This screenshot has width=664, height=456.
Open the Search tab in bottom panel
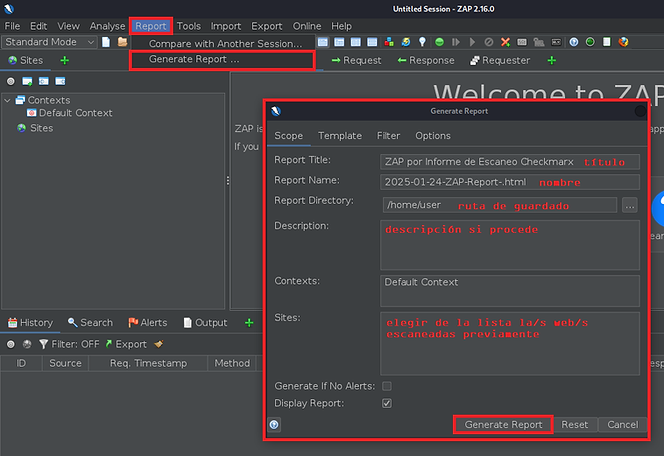[90, 323]
